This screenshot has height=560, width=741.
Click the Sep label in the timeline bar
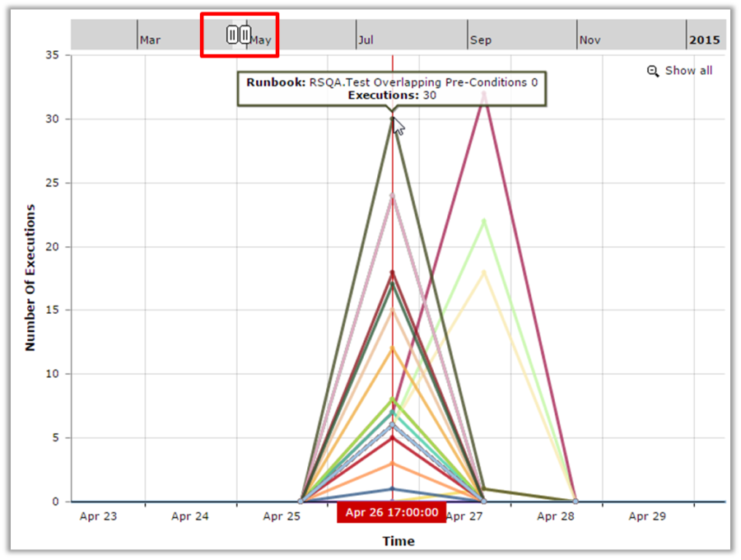[x=480, y=40]
